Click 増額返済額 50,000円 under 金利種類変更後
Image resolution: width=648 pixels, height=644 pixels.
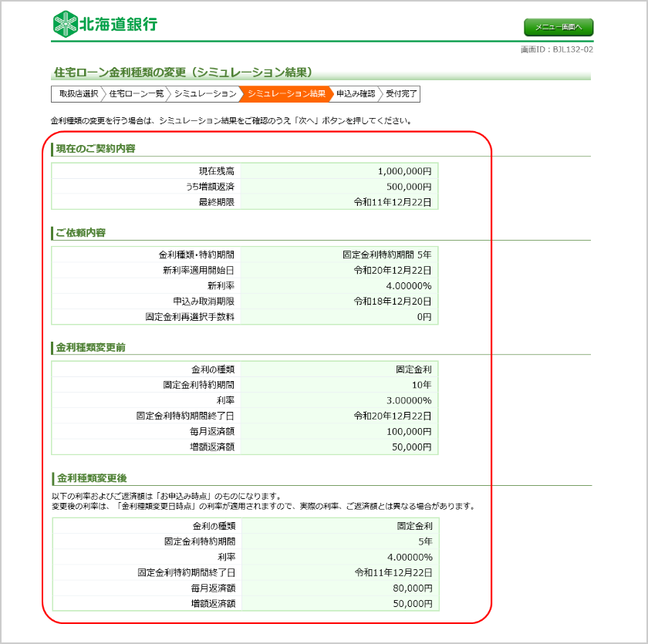click(x=413, y=604)
